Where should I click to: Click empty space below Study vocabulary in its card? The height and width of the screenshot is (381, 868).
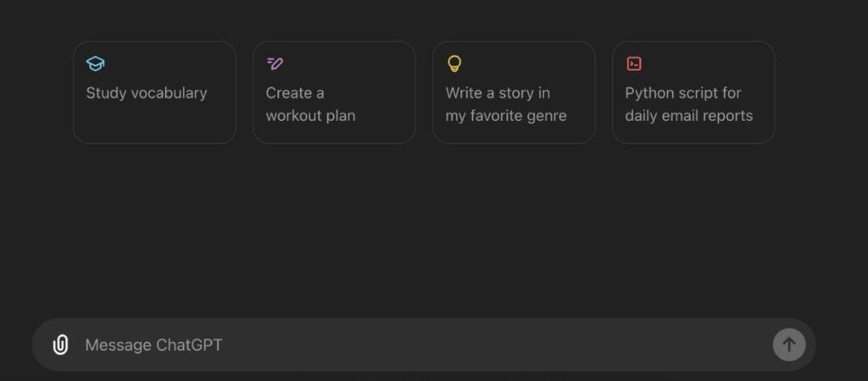pos(153,124)
